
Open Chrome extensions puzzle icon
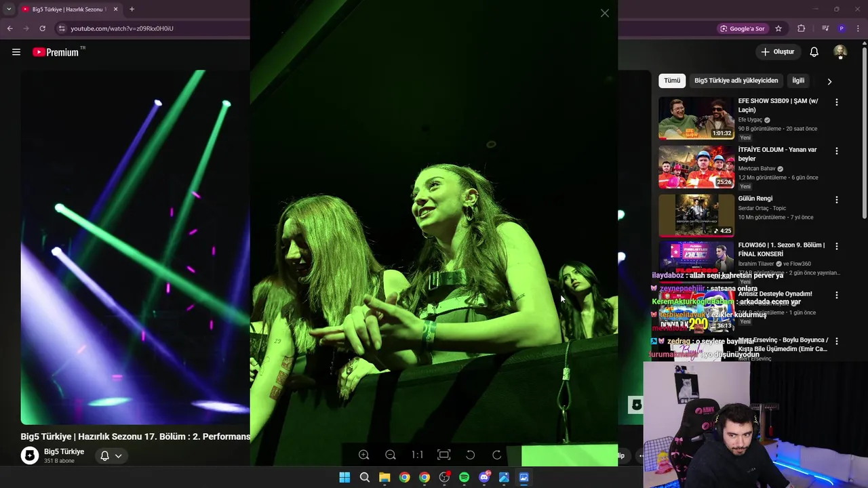(802, 28)
